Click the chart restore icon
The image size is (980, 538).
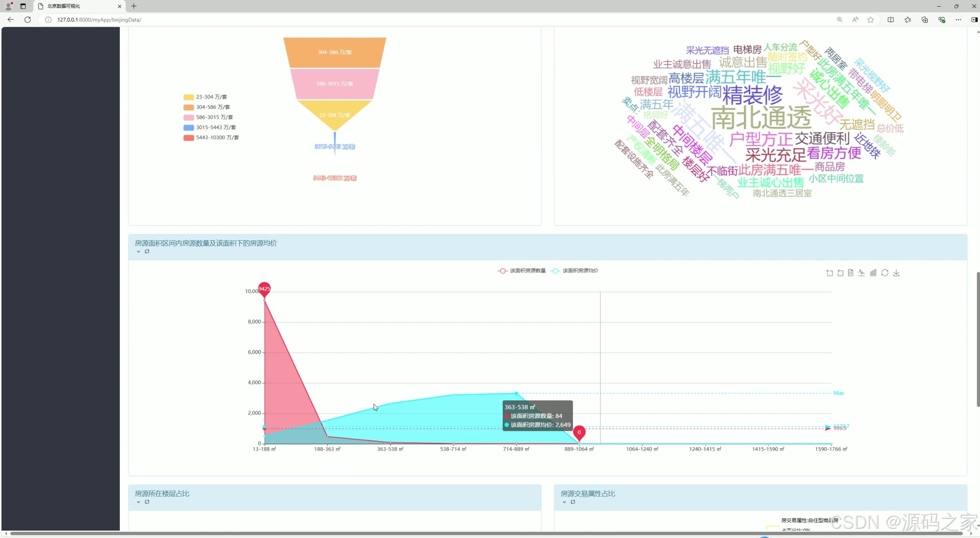coord(885,273)
